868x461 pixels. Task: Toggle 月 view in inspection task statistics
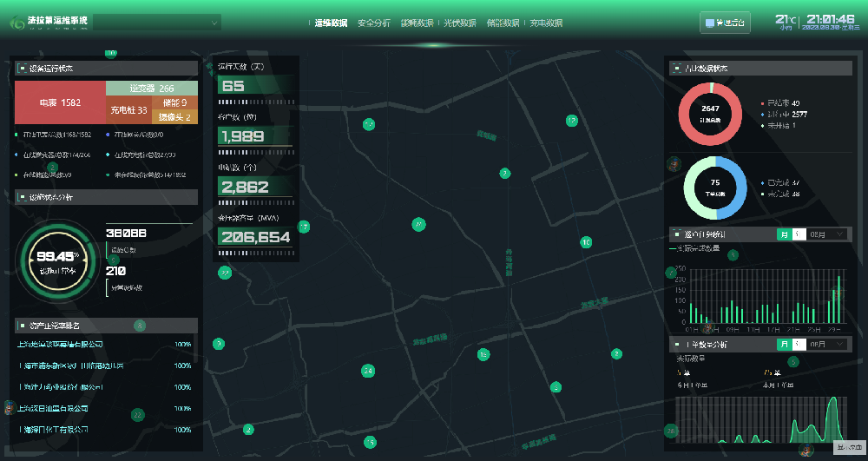point(785,234)
